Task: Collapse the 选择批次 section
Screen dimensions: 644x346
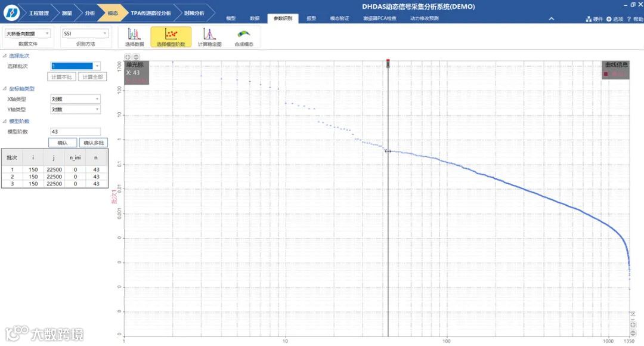Action: coord(5,55)
